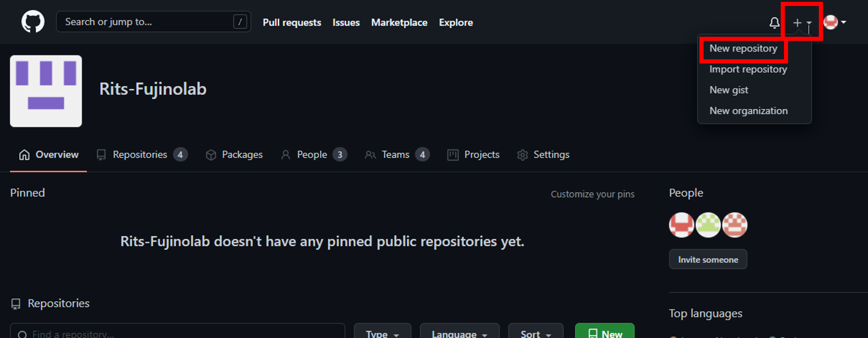This screenshot has height=338, width=868.
Task: Select New gist menu entry
Action: (x=728, y=90)
